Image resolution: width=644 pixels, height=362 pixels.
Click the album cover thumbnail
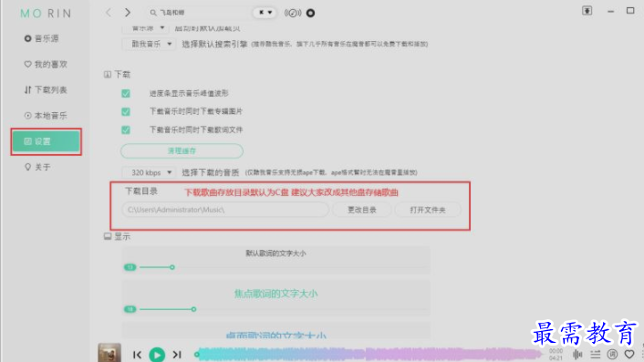(x=109, y=353)
